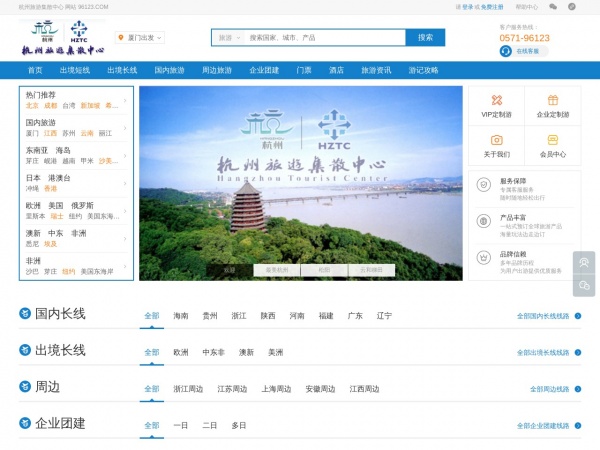Select 欧洲 tab under 出境长线

(181, 352)
